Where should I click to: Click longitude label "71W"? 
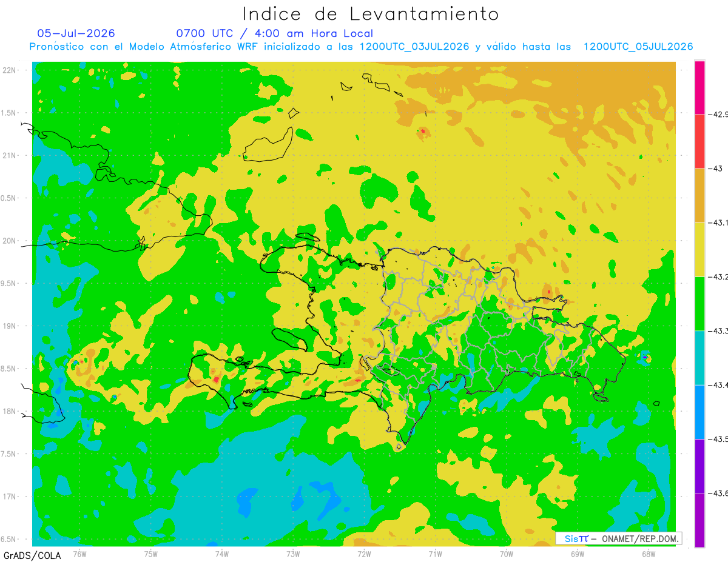click(435, 554)
